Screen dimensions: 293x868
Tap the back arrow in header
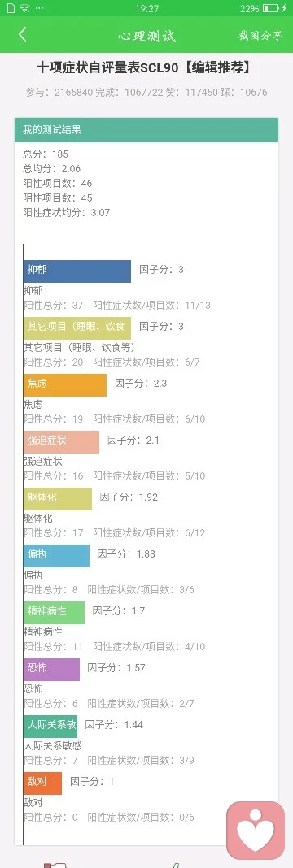pos(22,35)
